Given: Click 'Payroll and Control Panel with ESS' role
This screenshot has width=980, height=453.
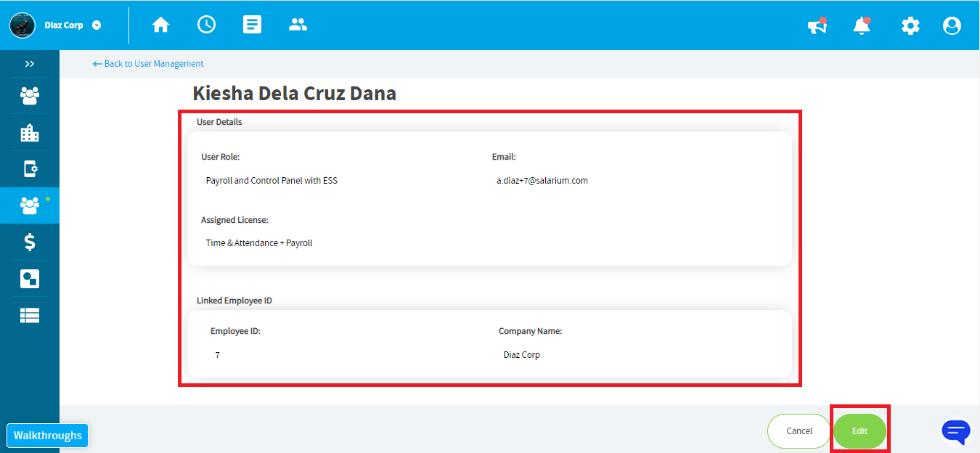Looking at the screenshot, I should click(x=271, y=181).
